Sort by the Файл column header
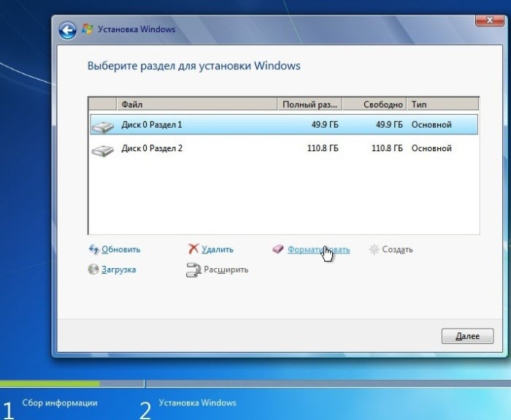Screen dimensions: 511x420 [197, 104]
